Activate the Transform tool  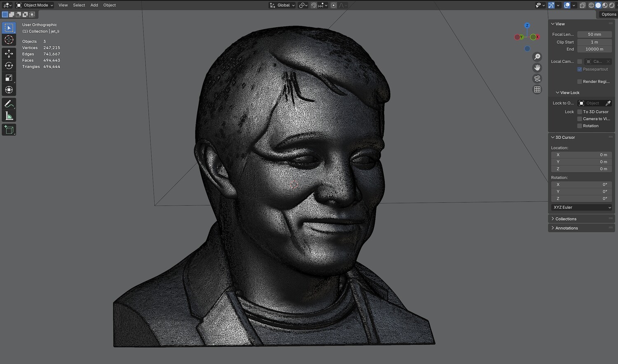(9, 90)
